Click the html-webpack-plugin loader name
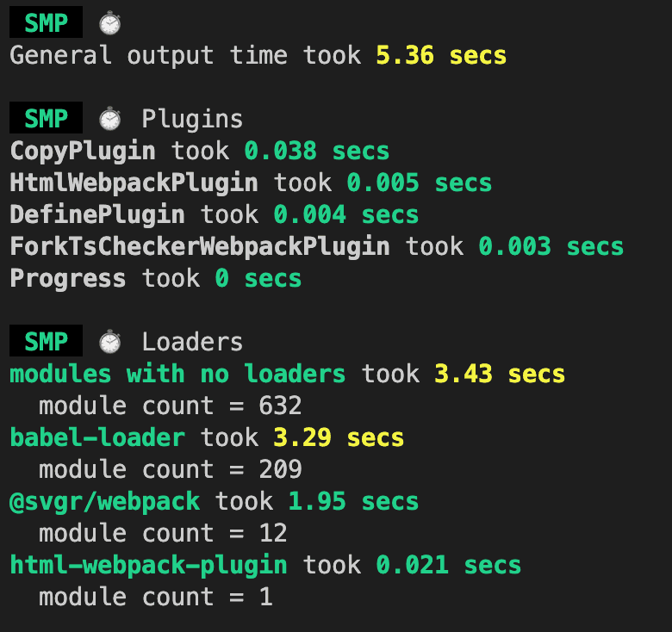672x632 pixels. click(148, 565)
